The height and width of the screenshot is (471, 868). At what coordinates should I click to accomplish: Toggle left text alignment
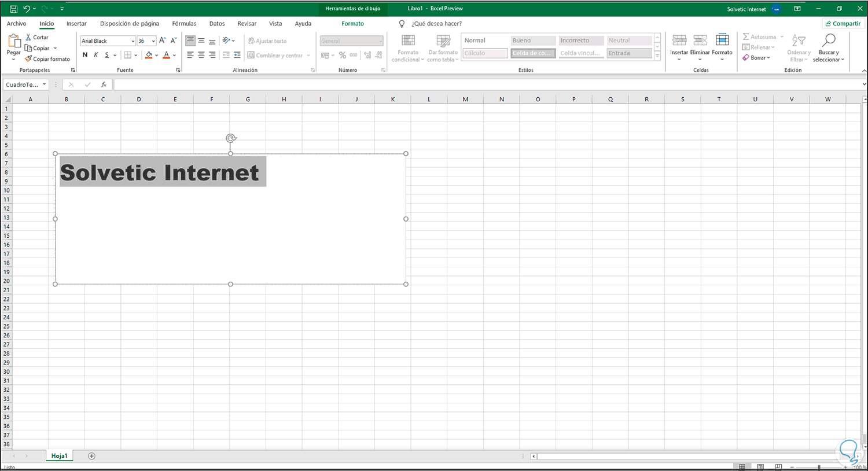click(x=190, y=55)
